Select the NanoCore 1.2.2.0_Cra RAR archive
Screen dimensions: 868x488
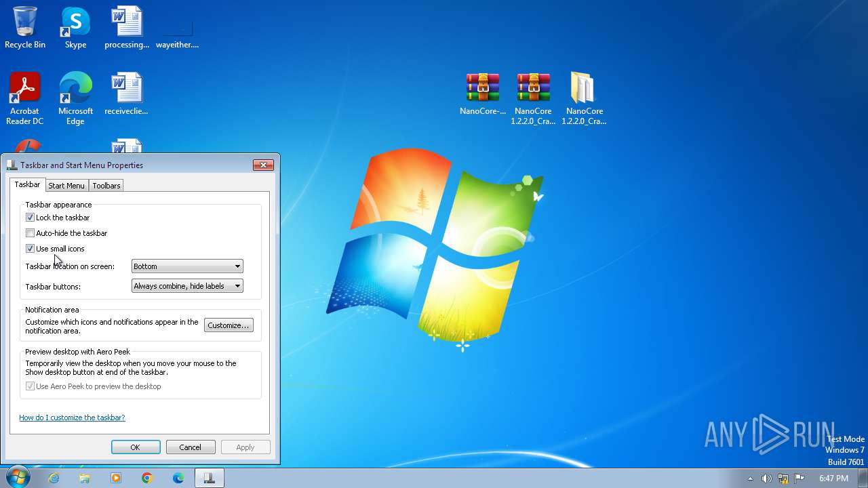[x=533, y=98]
